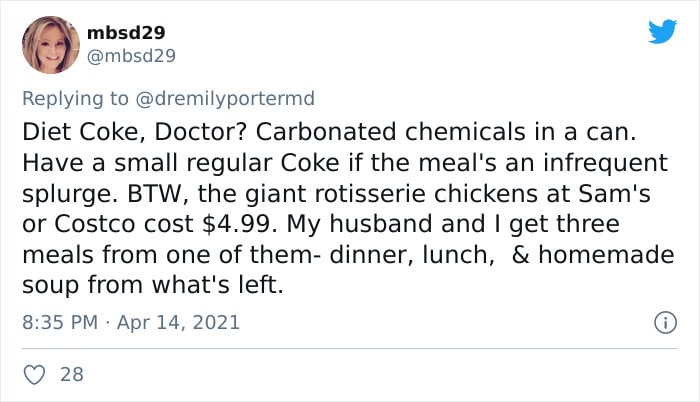Click the Apr 14, 2021 date
This screenshot has height=402, width=700.
[x=178, y=322]
